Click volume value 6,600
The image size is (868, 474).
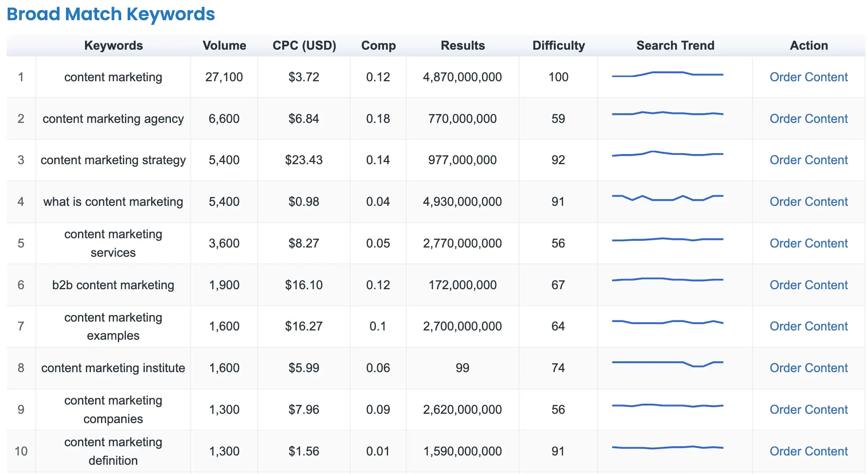(x=224, y=119)
